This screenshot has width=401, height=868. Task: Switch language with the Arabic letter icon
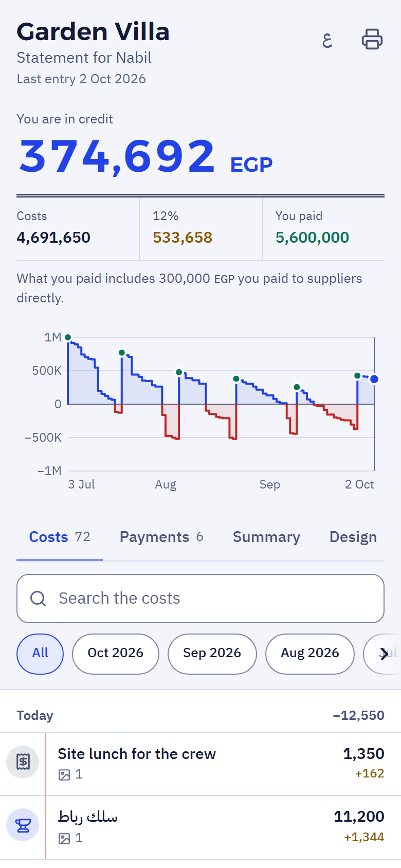(327, 39)
